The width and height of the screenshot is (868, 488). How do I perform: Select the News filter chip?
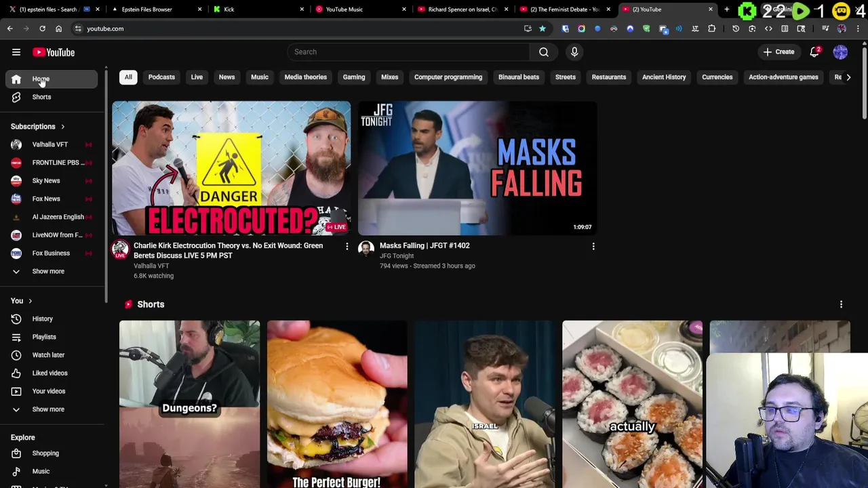tap(226, 77)
